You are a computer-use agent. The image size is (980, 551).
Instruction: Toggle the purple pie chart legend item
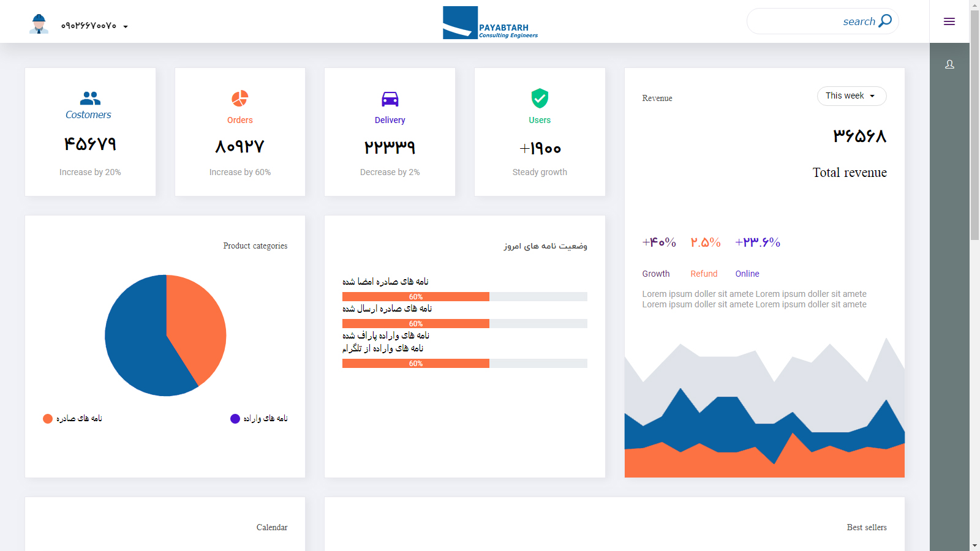coord(235,419)
